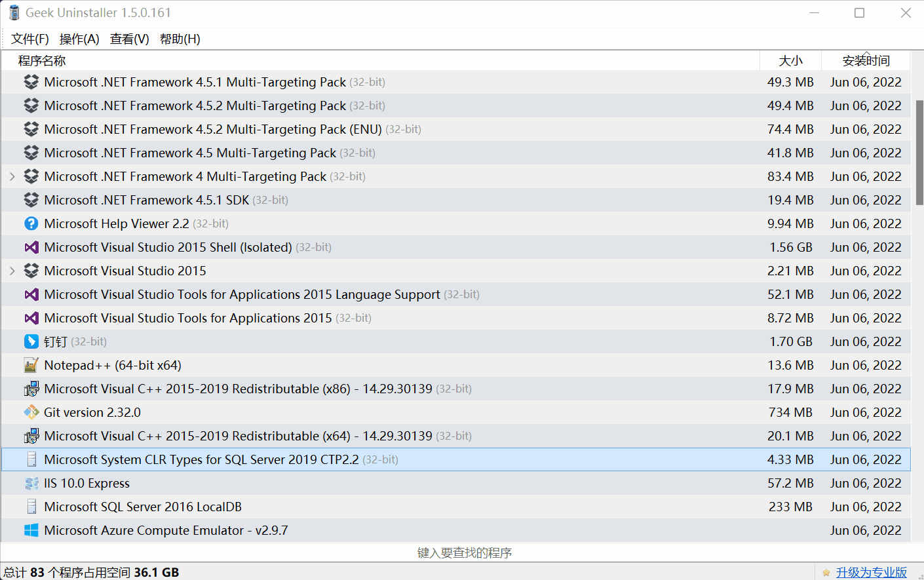Sort list by 大小 column header
Viewport: 924px width, 580px height.
[790, 60]
